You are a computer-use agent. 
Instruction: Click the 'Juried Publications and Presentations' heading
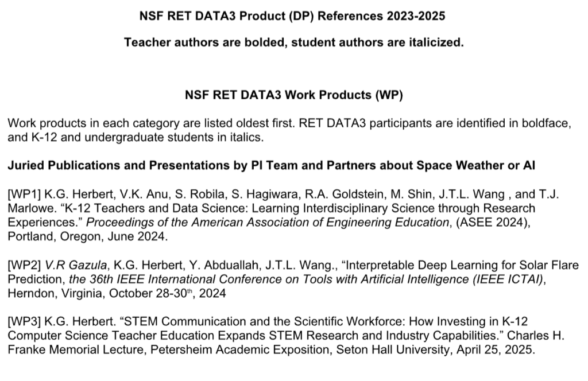click(271, 166)
